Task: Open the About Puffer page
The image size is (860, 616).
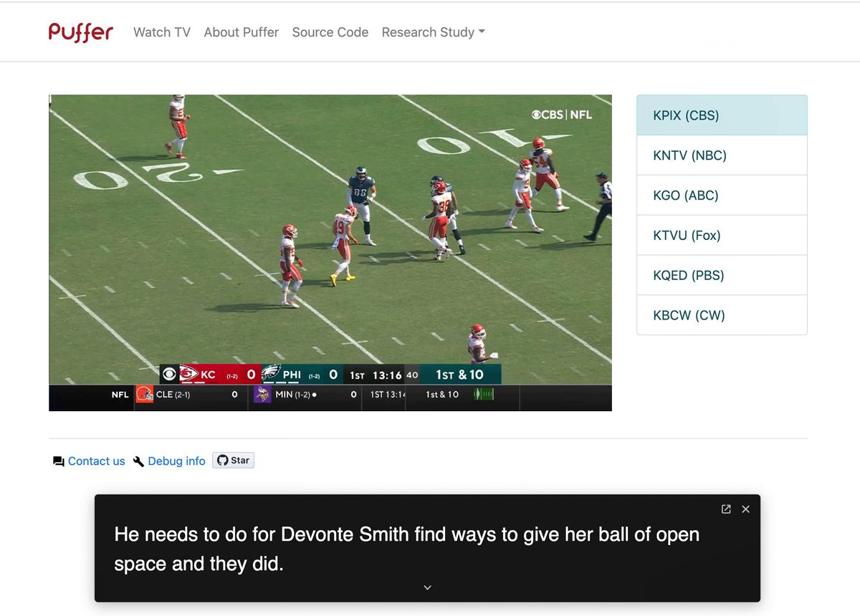Action: (241, 32)
